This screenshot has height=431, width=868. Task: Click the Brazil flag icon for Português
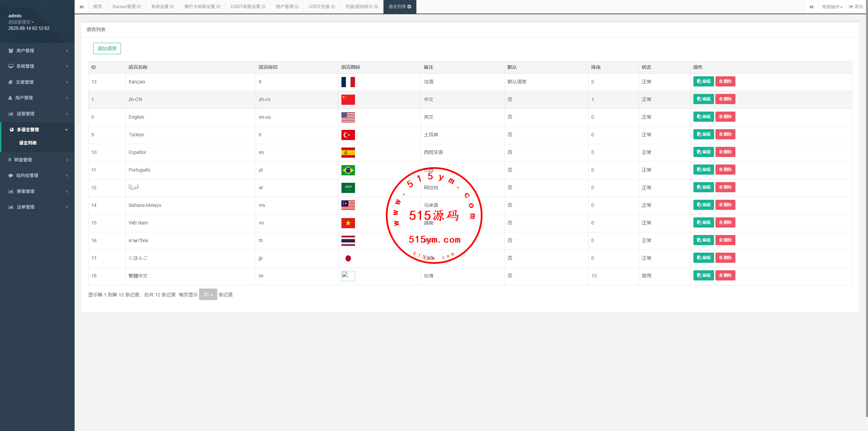click(x=348, y=170)
